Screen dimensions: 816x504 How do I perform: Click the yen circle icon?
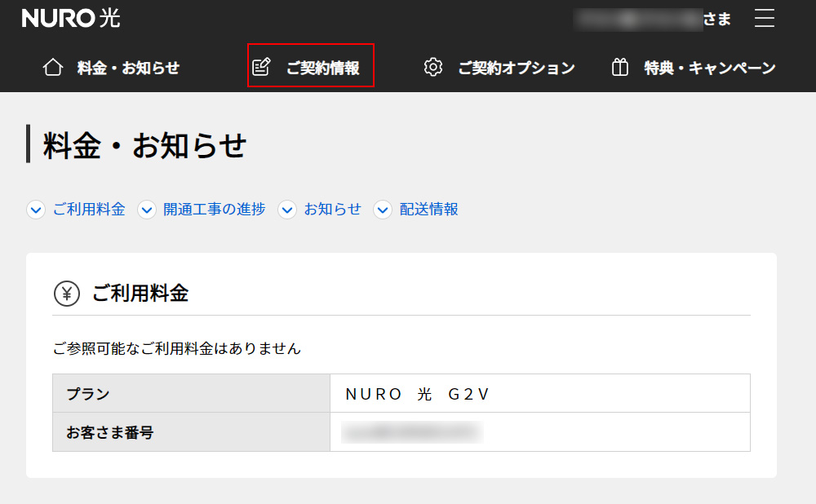(67, 294)
